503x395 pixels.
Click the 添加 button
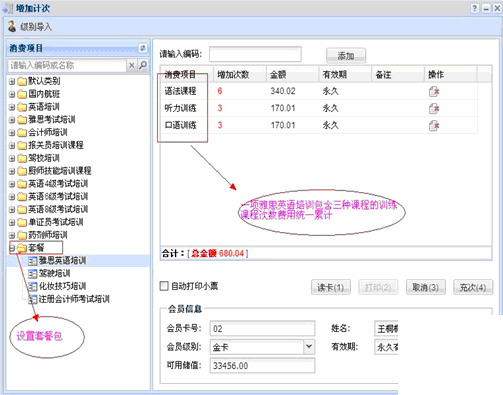point(346,56)
